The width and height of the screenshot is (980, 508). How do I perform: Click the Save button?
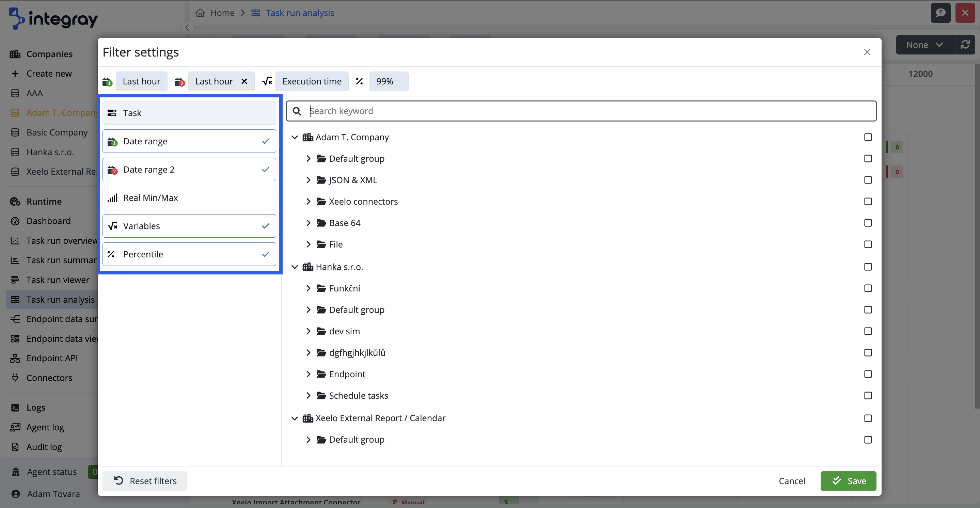click(x=848, y=481)
